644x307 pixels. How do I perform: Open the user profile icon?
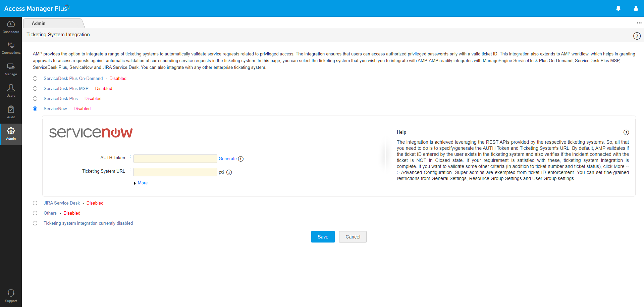tap(636, 8)
